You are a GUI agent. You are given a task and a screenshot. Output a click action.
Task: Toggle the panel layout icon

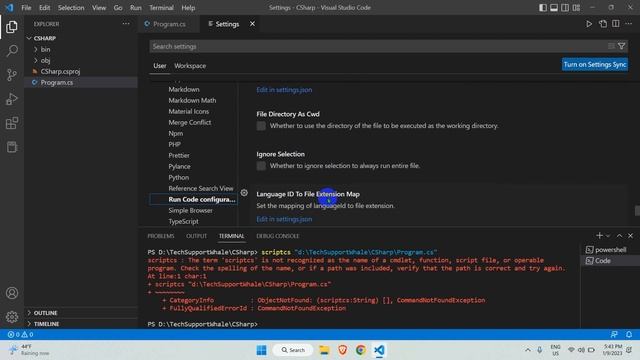[x=554, y=8]
